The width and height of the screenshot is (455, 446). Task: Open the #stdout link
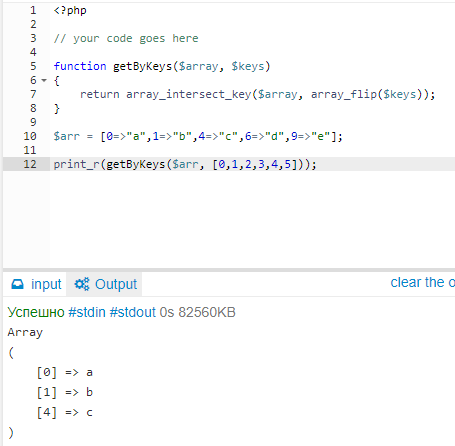pyautogui.click(x=133, y=312)
